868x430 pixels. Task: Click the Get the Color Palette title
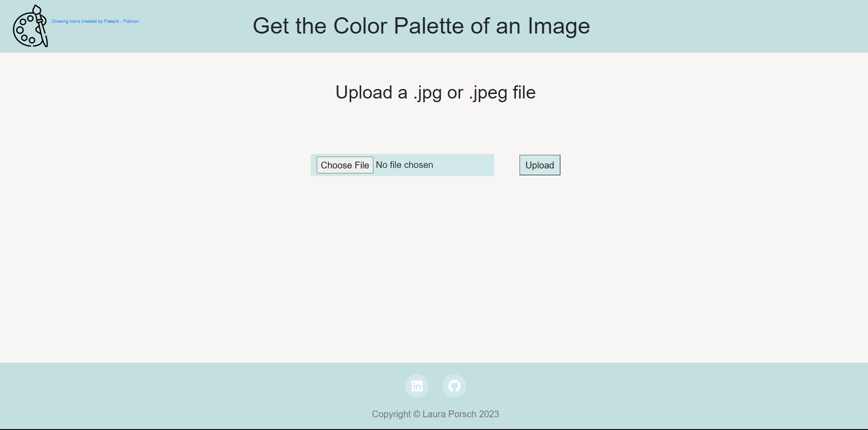422,26
